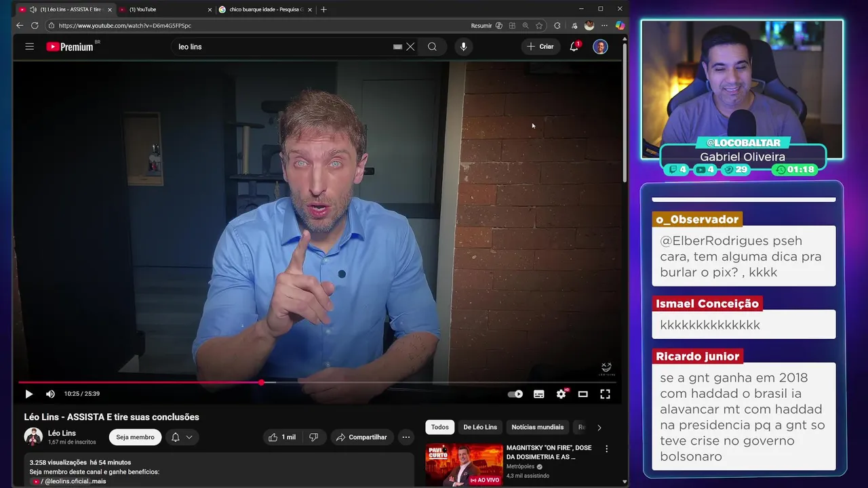Click Compartilhar button
Screen dimensions: 868x488
361,437
